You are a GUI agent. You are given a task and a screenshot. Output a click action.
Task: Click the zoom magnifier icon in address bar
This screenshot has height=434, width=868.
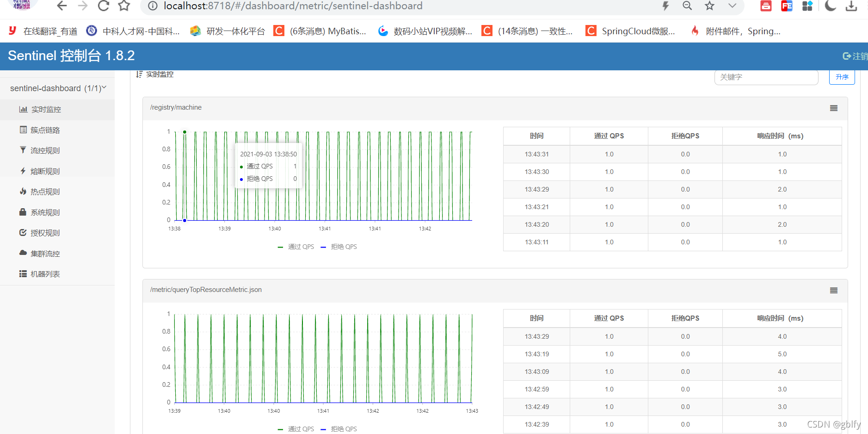687,6
